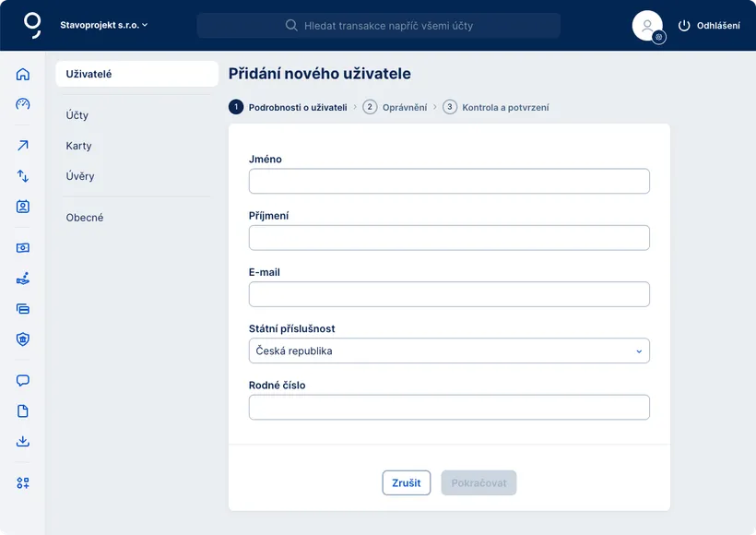
Task: Open the home dashboard icon
Action: click(x=23, y=75)
